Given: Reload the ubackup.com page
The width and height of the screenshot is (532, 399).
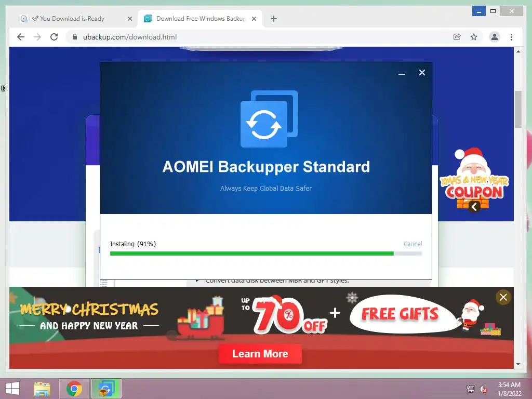Looking at the screenshot, I should pyautogui.click(x=54, y=37).
